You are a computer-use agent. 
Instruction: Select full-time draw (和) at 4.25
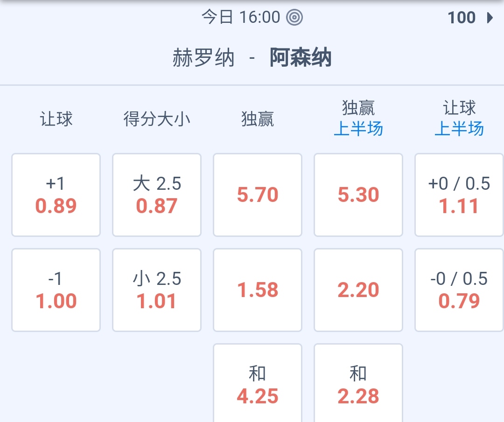pos(258,385)
